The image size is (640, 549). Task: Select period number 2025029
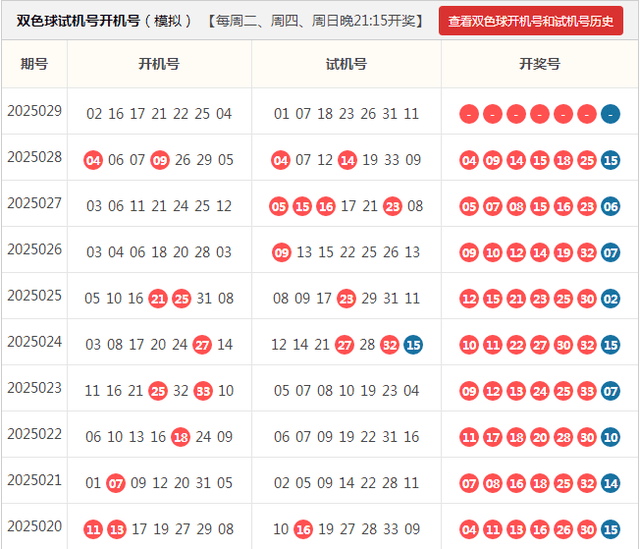tap(35, 111)
